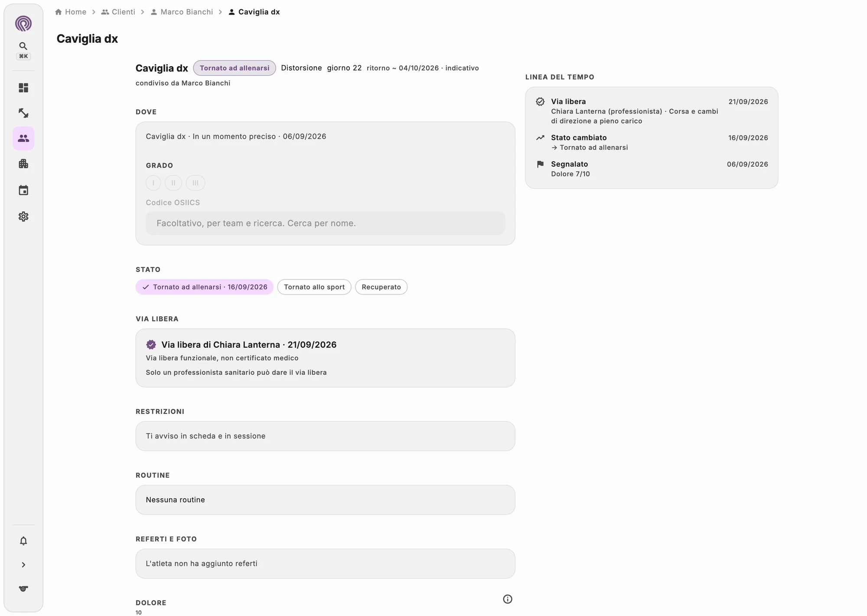Open the workouts dumbbell icon
Screen dimensions: 867x616
(23, 113)
